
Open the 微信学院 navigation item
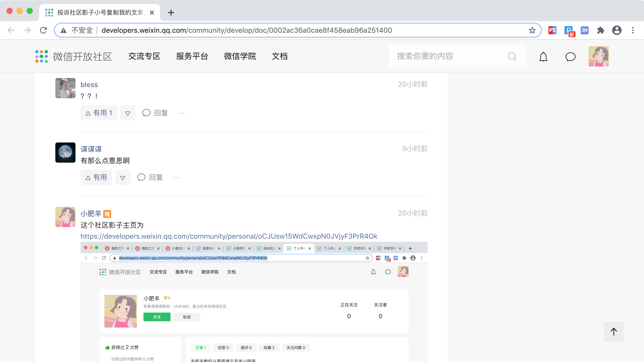(240, 56)
